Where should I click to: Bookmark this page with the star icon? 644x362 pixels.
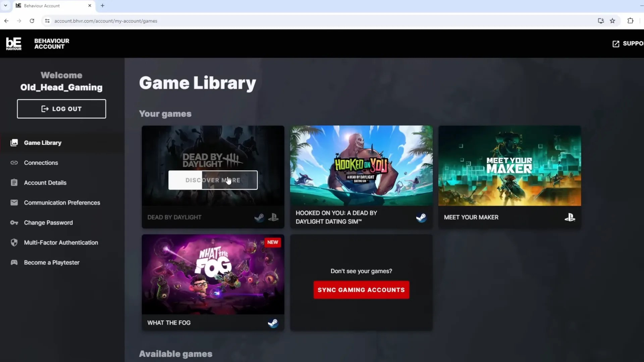(x=612, y=21)
